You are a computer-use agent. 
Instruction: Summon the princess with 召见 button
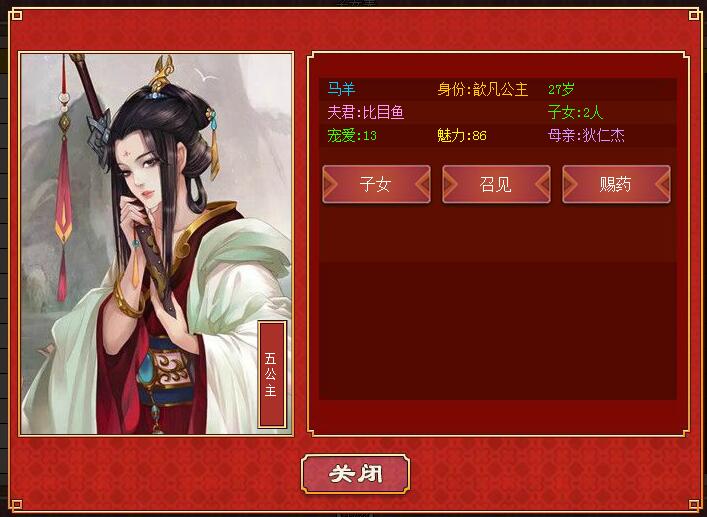[496, 184]
